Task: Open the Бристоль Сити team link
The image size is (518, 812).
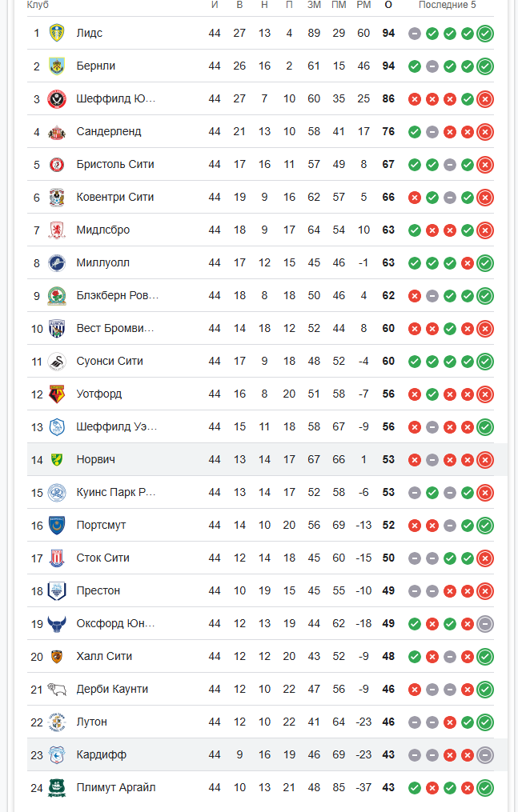Action: click(115, 164)
